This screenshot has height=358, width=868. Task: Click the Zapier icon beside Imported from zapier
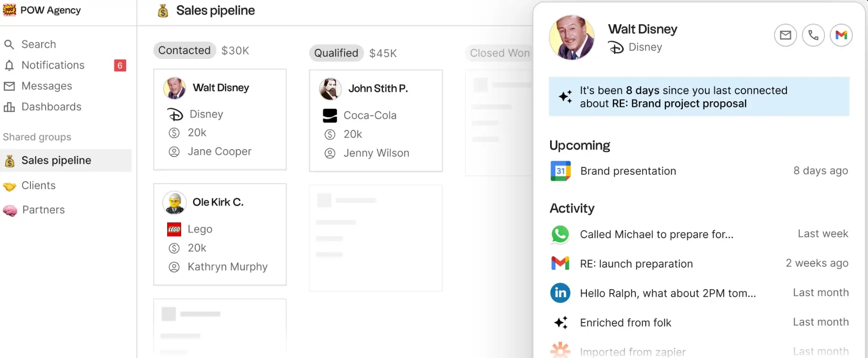tap(560, 350)
